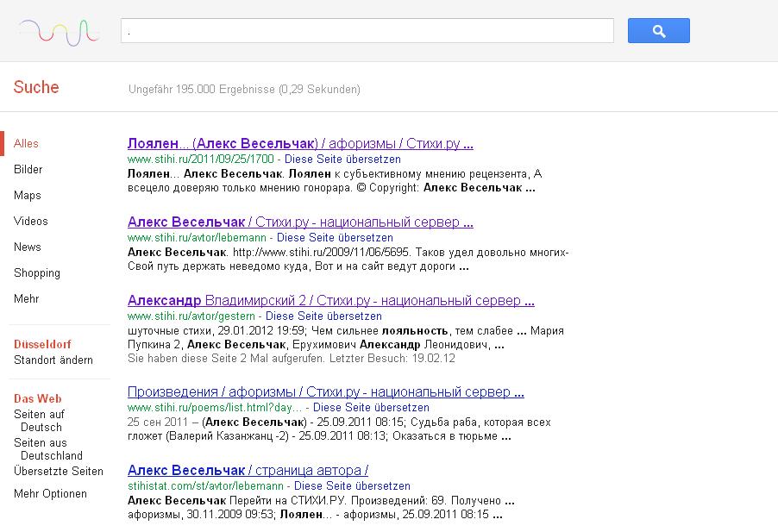Open the Произведения / афоризмы result
The image size is (778, 532).
click(325, 392)
